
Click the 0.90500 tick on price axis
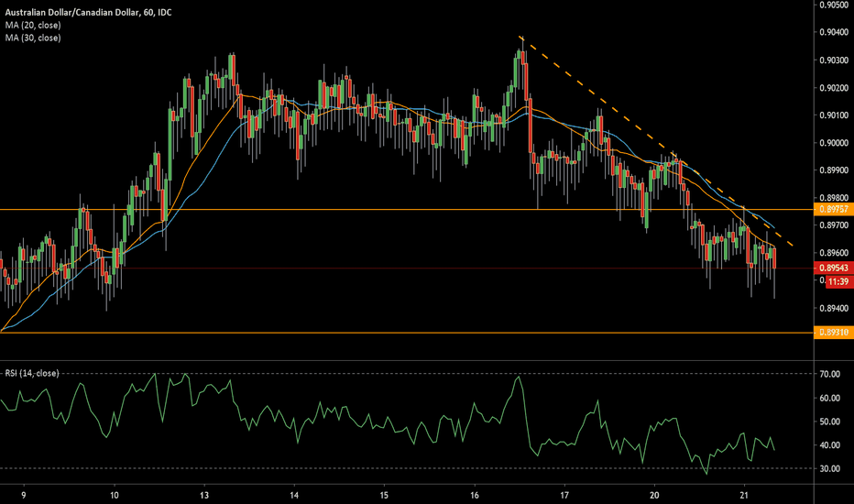(832, 5)
